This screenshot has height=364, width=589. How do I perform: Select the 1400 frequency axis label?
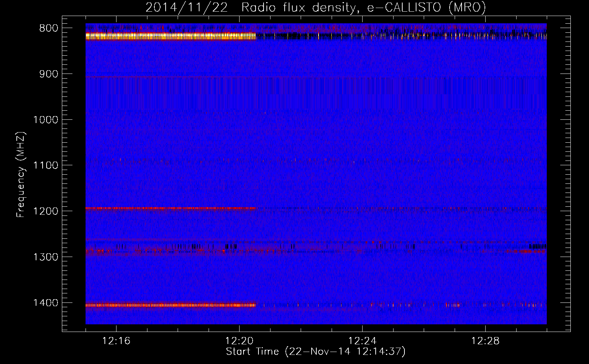[x=46, y=303]
